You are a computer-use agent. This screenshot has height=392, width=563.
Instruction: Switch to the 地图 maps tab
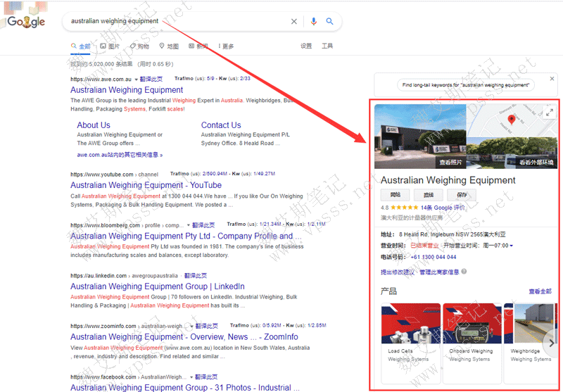[x=169, y=46]
